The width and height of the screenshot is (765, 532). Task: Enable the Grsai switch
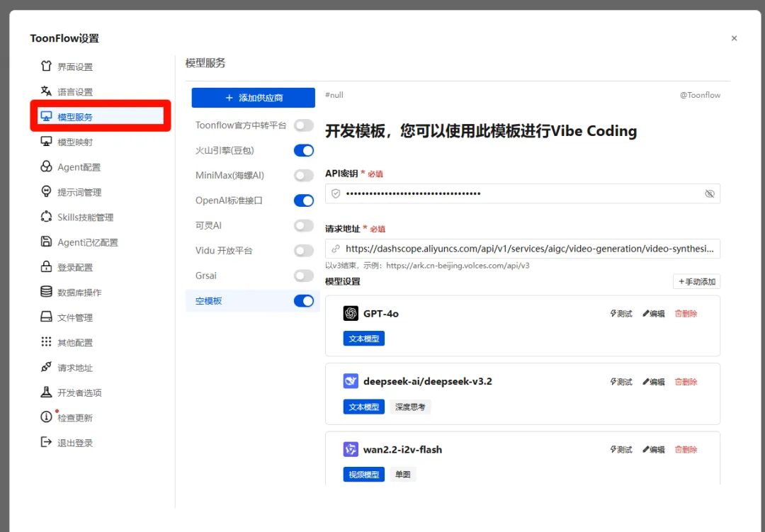[x=303, y=276]
